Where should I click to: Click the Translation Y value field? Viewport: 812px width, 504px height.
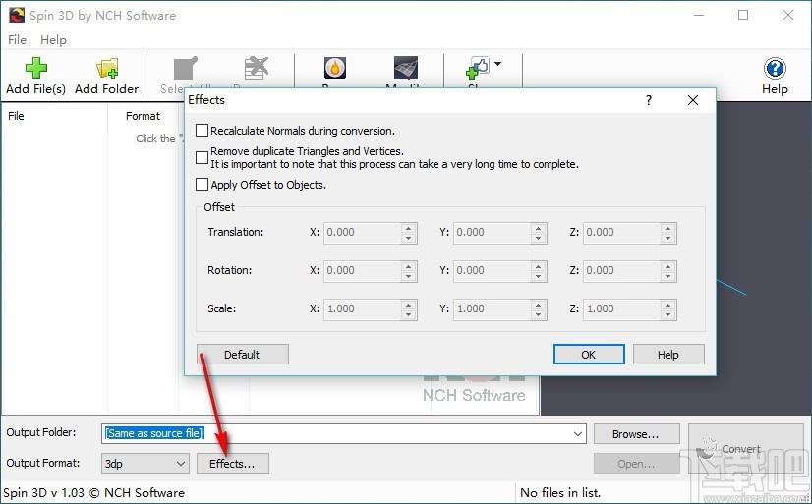pyautogui.click(x=492, y=232)
